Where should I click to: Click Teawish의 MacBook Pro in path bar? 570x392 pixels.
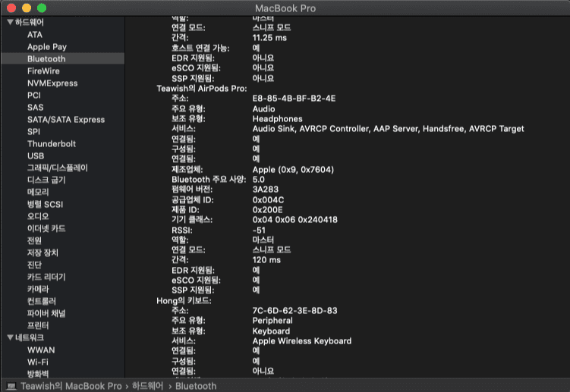pyautogui.click(x=71, y=386)
